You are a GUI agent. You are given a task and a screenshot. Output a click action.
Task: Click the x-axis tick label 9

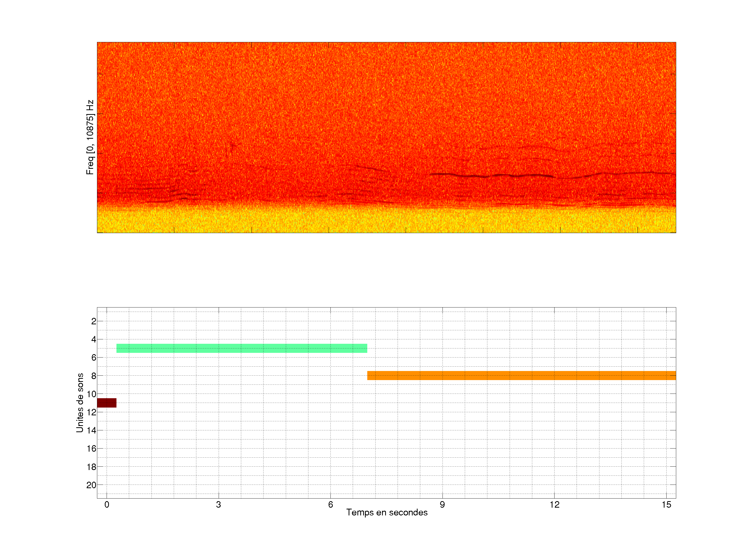pyautogui.click(x=442, y=505)
